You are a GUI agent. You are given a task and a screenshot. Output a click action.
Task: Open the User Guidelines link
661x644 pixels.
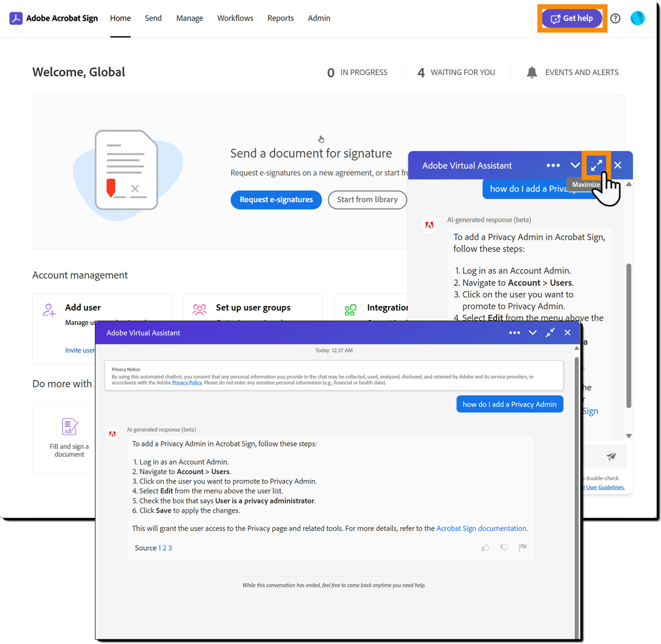[x=604, y=487]
